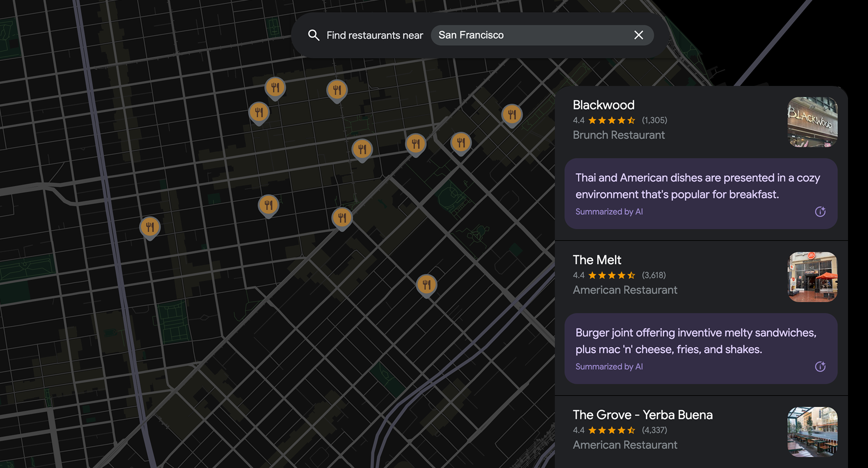This screenshot has height=468, width=868.
Task: Clear the San Francisco search text
Action: pyautogui.click(x=639, y=35)
